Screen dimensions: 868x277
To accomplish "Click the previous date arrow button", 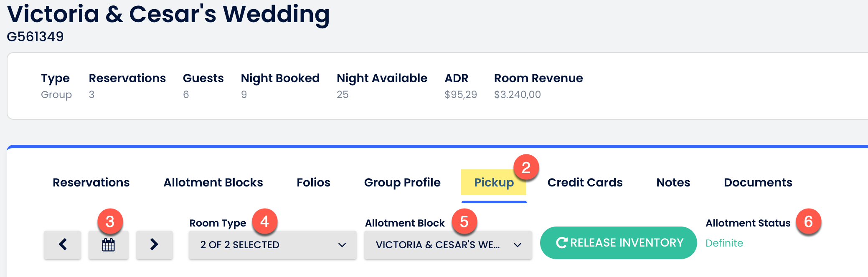I will [63, 244].
